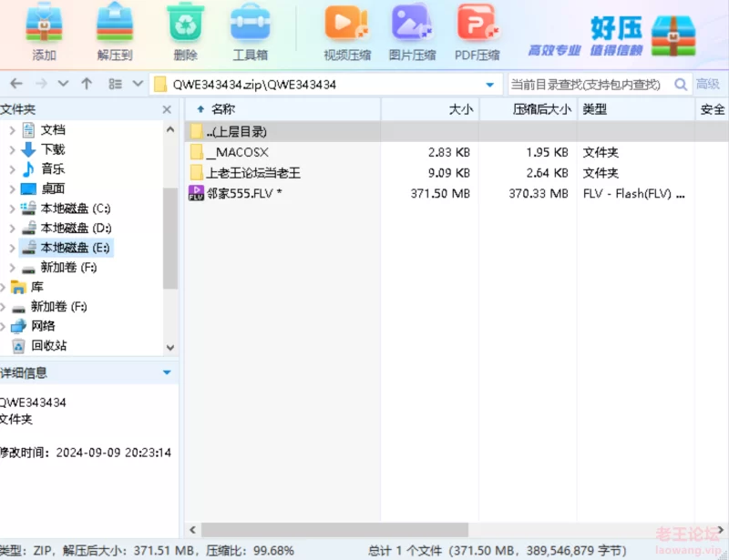
Task: Expand the 本地磁盘 (C:) tree node
Action: (12, 209)
